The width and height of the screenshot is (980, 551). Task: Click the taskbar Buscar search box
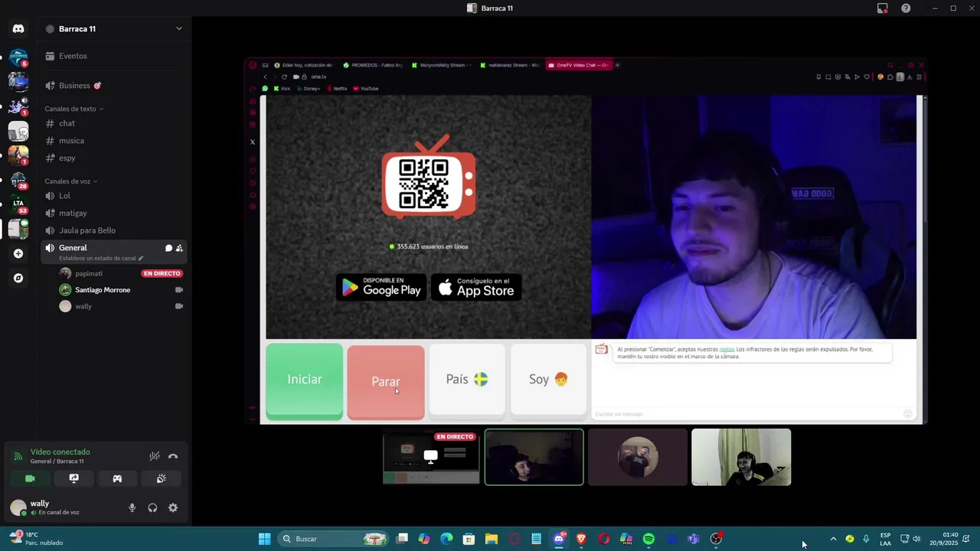click(332, 539)
